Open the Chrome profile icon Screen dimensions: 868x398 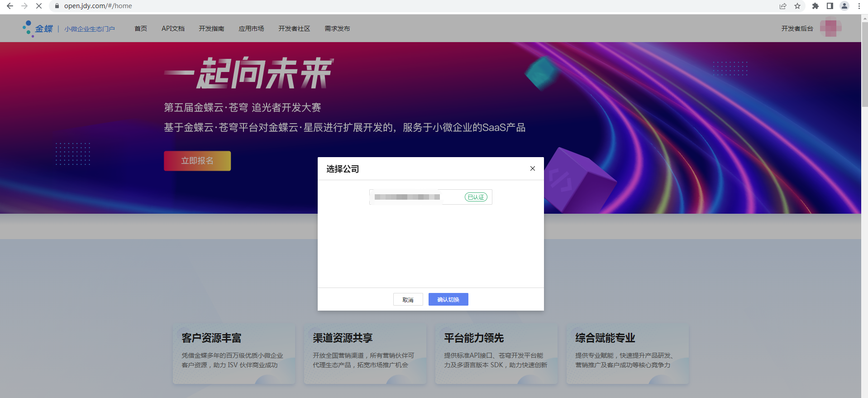pos(844,6)
